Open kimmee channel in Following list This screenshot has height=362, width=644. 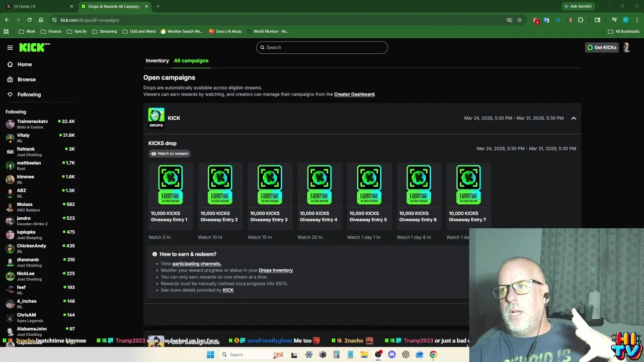tap(40, 179)
